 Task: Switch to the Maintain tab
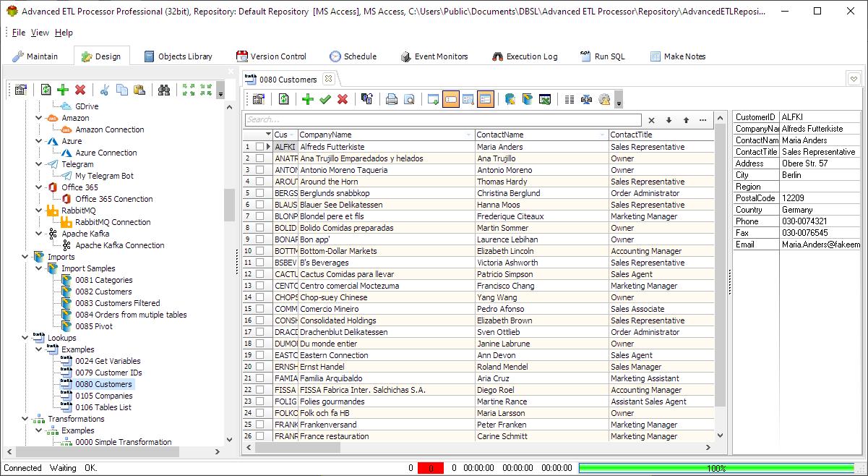pyautogui.click(x=35, y=56)
